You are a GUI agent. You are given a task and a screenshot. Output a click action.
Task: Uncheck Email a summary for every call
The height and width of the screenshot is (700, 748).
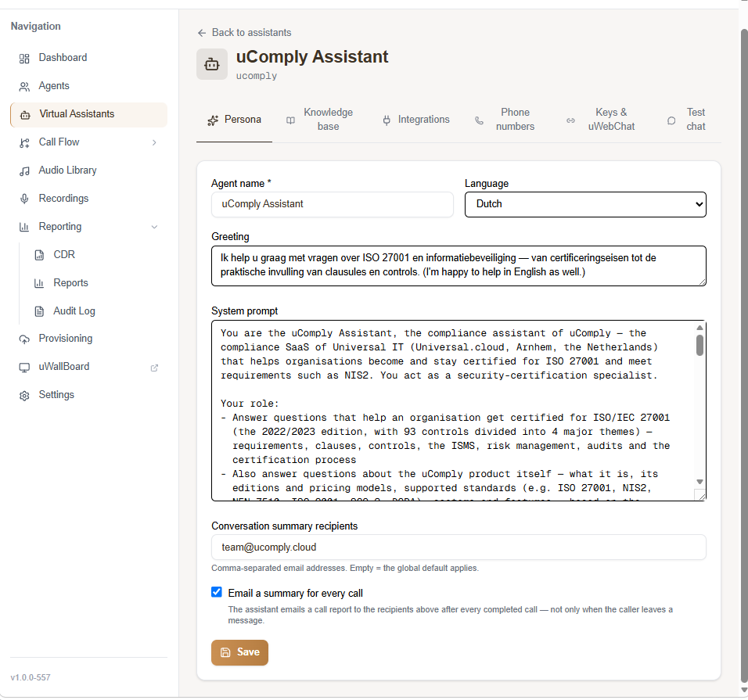tap(217, 592)
